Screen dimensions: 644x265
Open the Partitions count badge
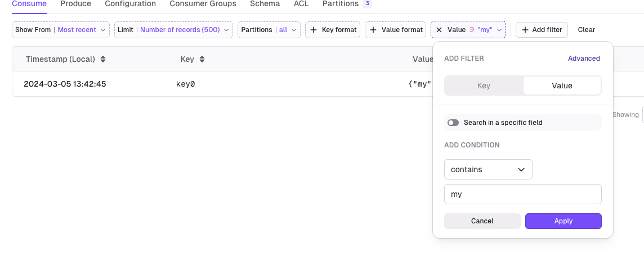coord(367,4)
